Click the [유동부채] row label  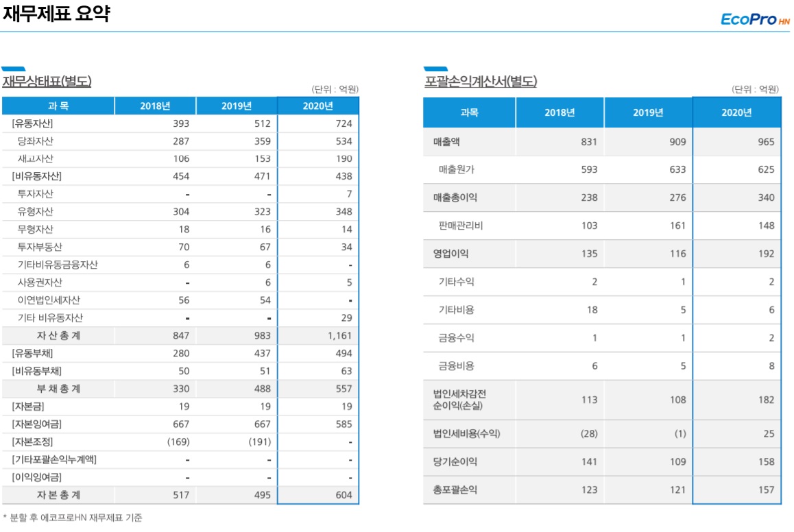click(x=32, y=353)
